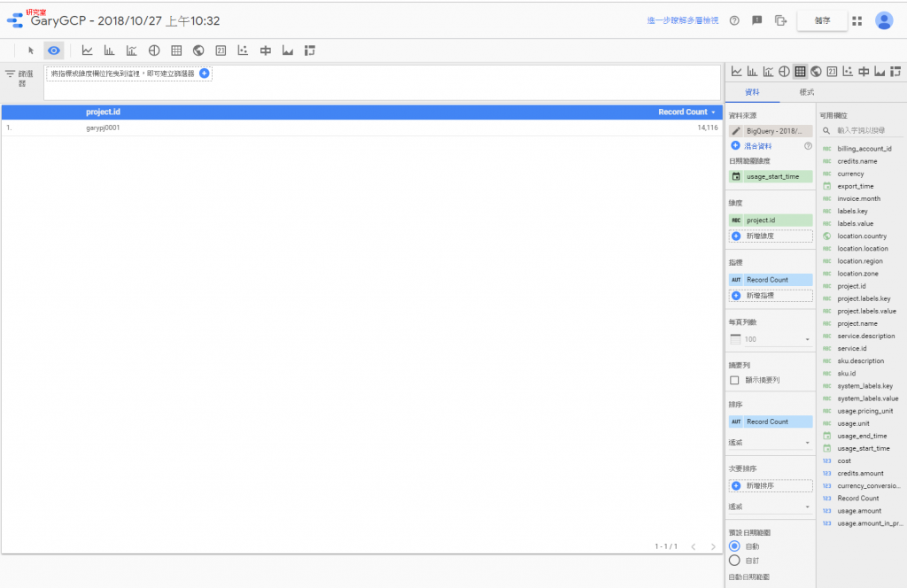
Task: Open the feedback speech bubble icon
Action: 756,21
